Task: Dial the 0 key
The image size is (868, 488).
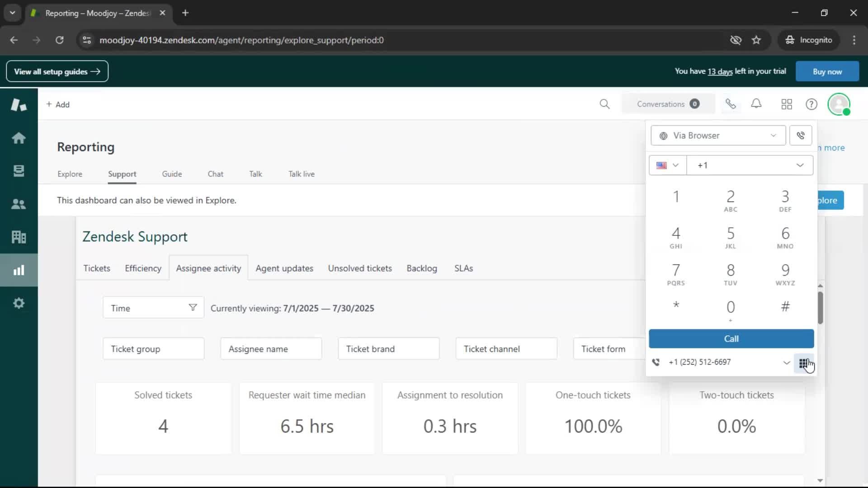Action: [731, 311]
